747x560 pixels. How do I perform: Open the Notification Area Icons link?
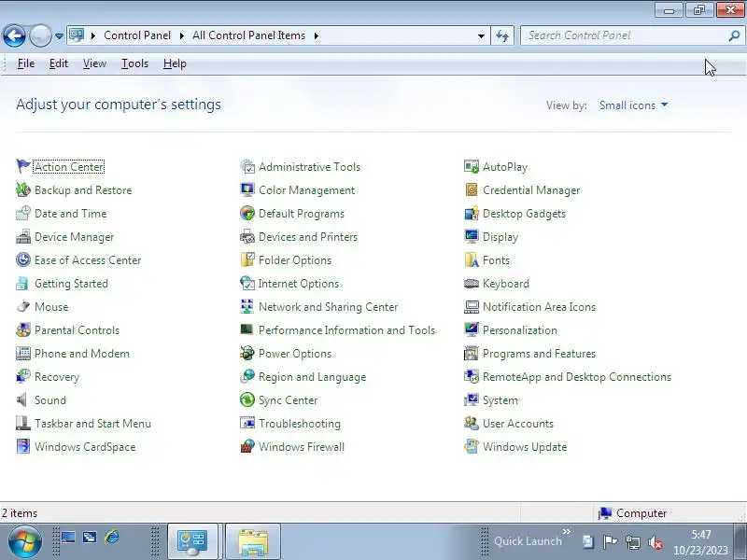click(539, 307)
